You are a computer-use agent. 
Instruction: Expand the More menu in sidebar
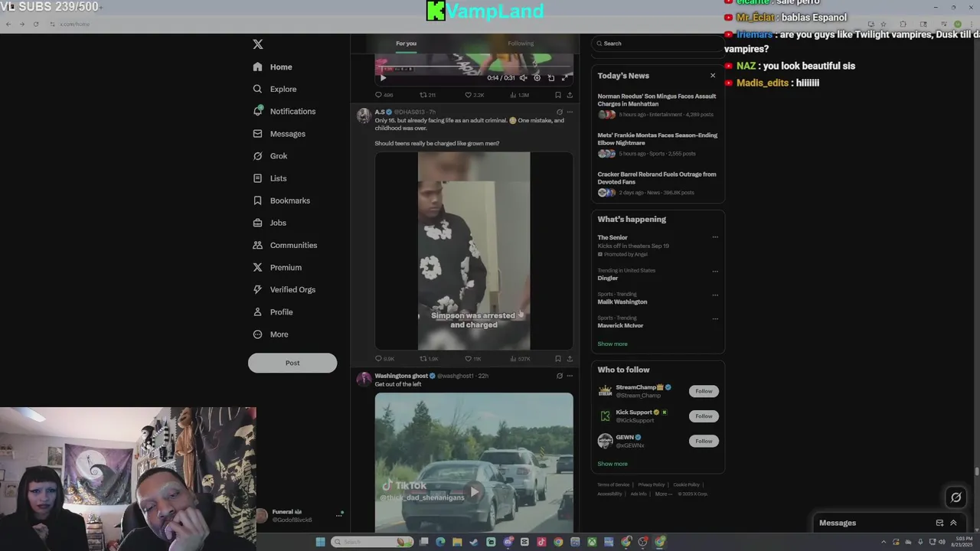tap(271, 334)
